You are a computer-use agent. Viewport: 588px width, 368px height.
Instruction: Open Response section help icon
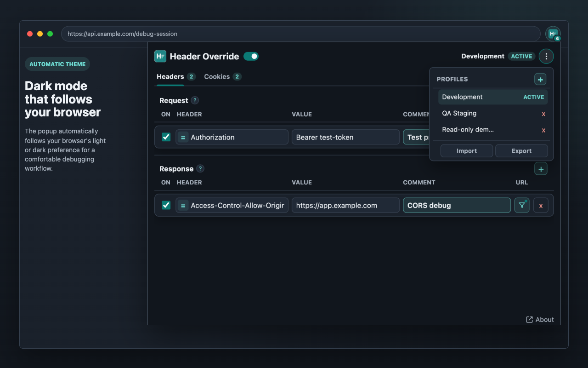(x=200, y=169)
